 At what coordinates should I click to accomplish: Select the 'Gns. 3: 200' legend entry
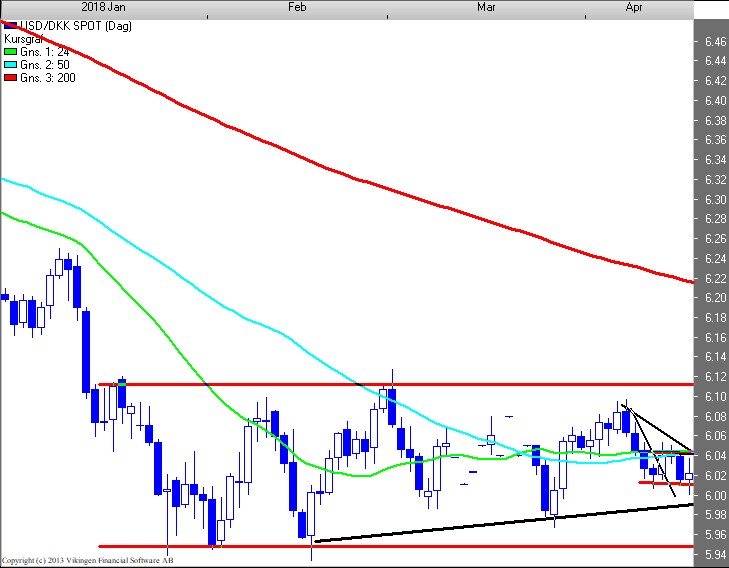point(48,78)
